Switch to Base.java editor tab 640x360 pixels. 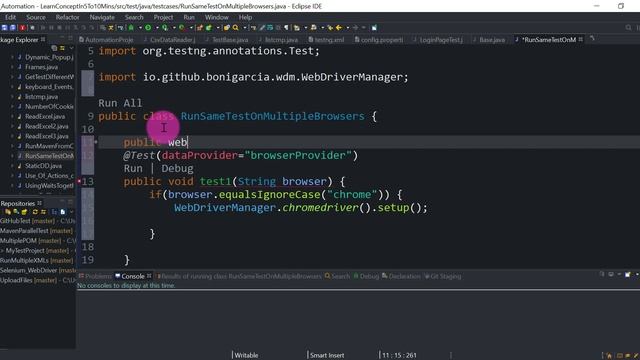[489, 40]
